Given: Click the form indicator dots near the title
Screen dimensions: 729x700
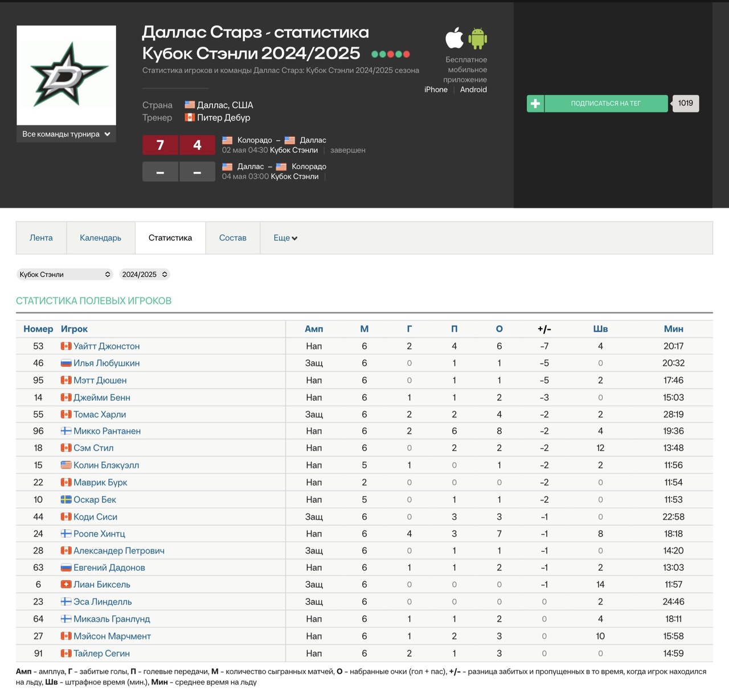Looking at the screenshot, I should [x=390, y=55].
